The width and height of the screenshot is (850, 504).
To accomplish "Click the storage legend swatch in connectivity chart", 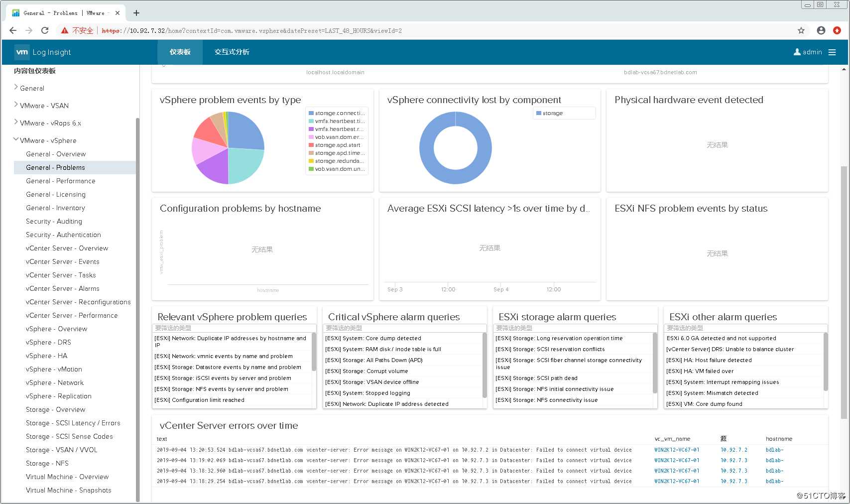I will [539, 113].
